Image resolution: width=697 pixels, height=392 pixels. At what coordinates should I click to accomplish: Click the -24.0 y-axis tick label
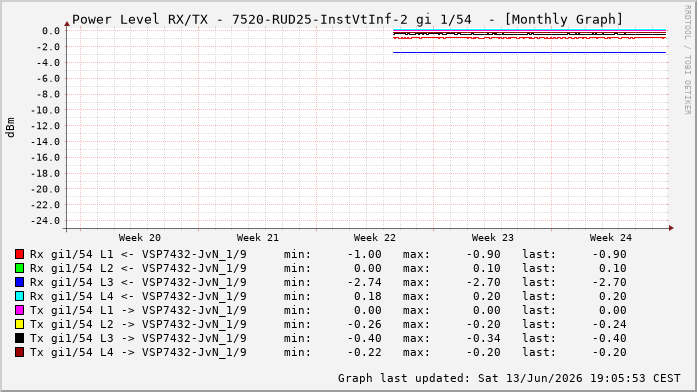pos(45,221)
